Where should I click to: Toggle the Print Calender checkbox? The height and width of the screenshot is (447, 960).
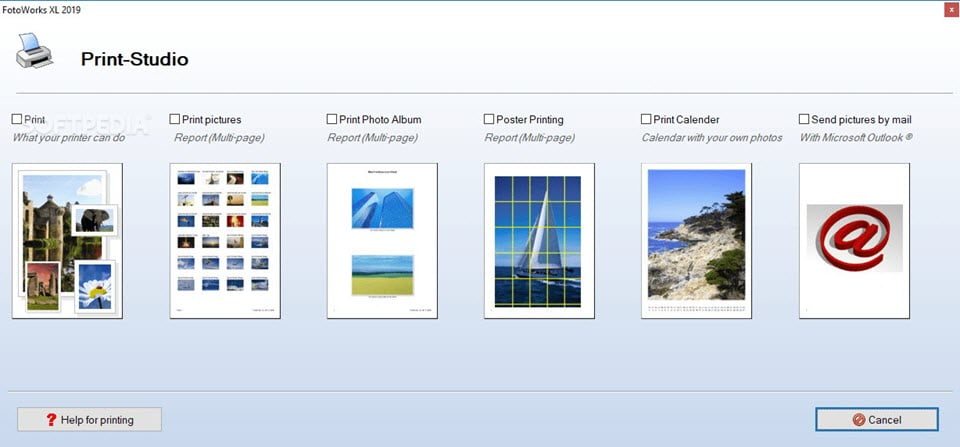point(646,119)
